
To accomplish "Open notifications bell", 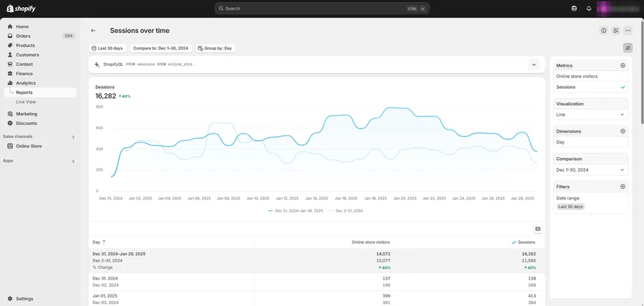I will (x=589, y=9).
